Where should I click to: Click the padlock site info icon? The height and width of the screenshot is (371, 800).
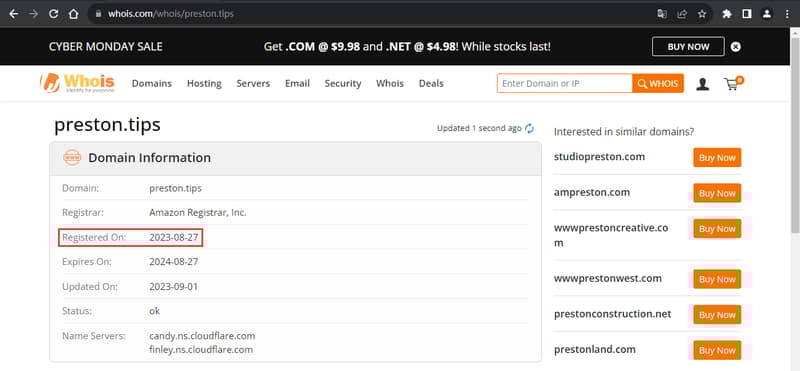tap(99, 14)
